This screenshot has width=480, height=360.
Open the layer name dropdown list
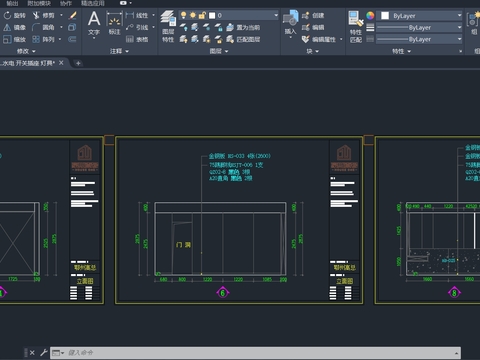pyautogui.click(x=276, y=15)
